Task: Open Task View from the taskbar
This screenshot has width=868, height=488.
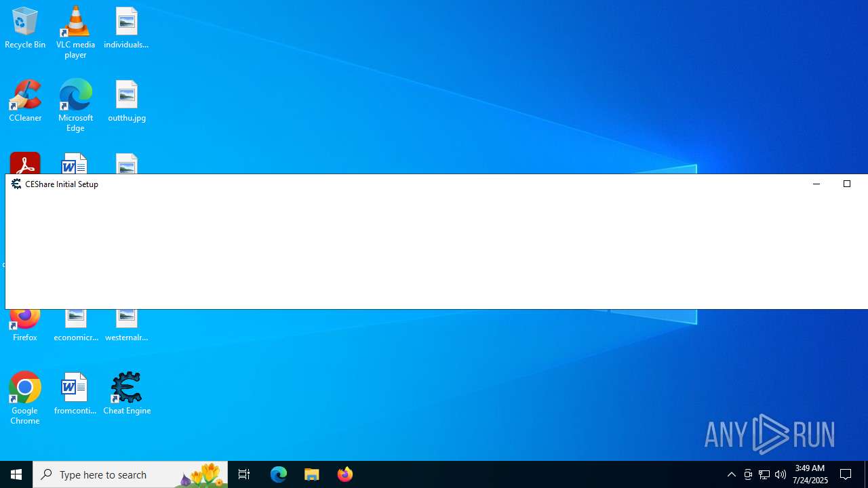Action: coord(244,474)
